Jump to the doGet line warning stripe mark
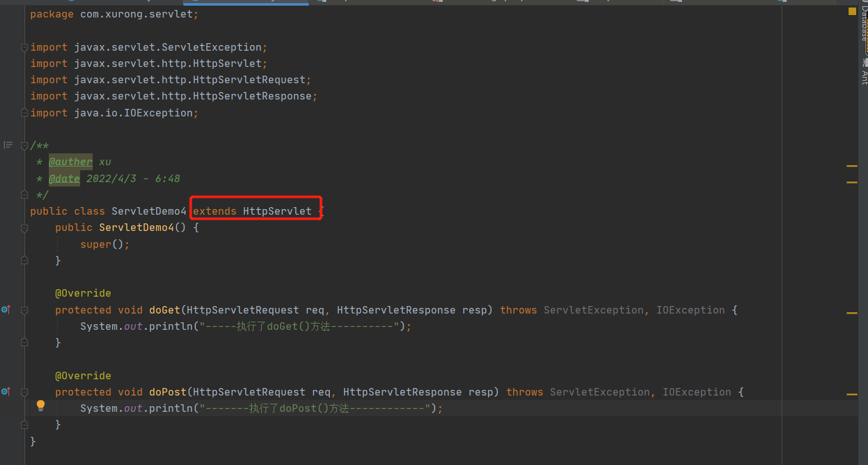Viewport: 868px width, 465px height. click(852, 312)
